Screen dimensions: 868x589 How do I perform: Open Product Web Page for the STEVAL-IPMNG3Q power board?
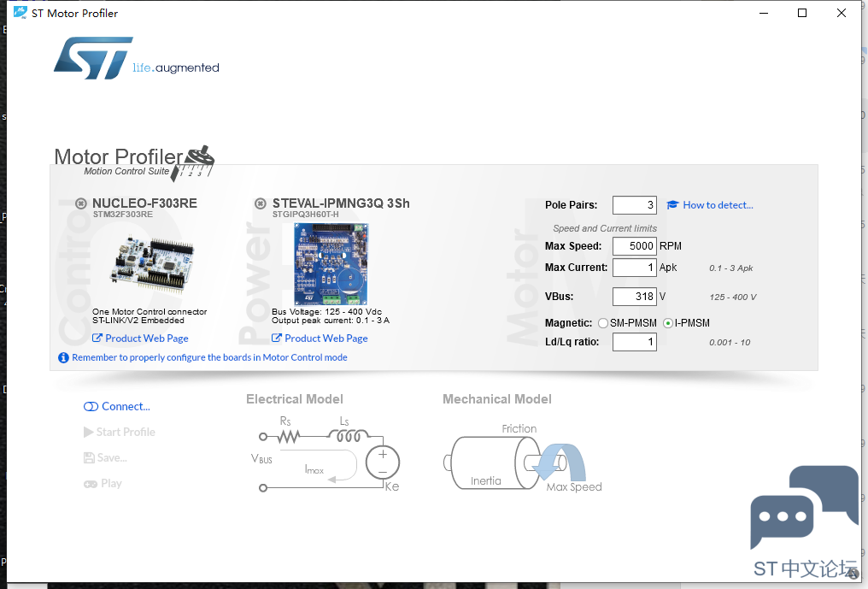(325, 339)
